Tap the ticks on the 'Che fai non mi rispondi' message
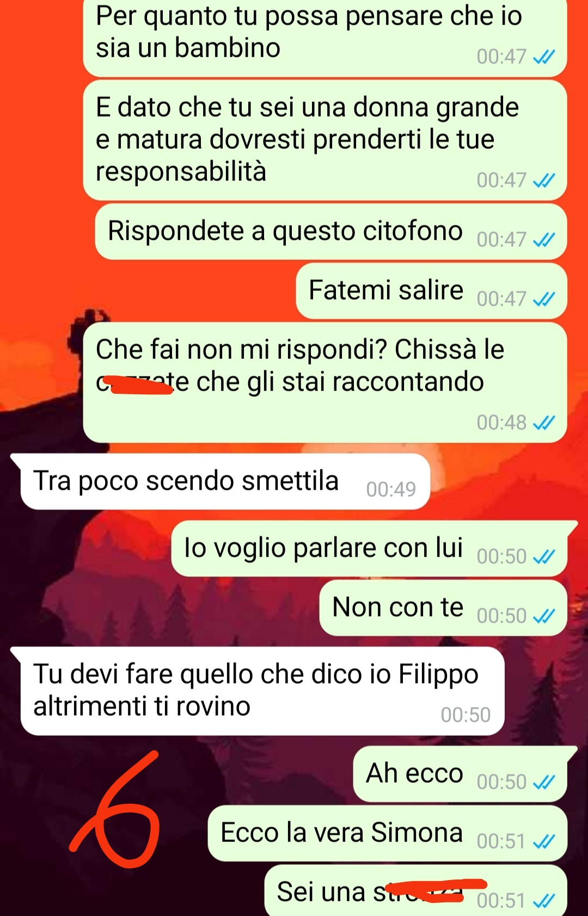This screenshot has width=588, height=916. click(x=544, y=423)
